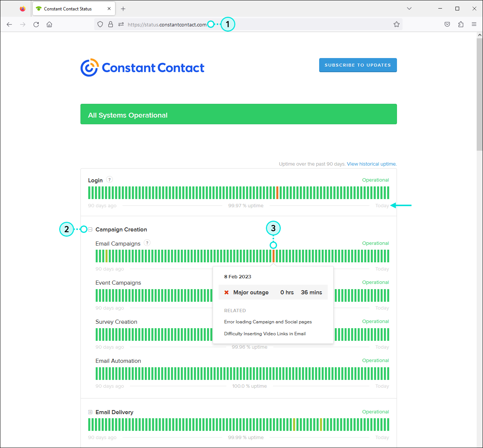The width and height of the screenshot is (483, 448).
Task: Click the Major outage entry in tooltip
Action: 273,292
